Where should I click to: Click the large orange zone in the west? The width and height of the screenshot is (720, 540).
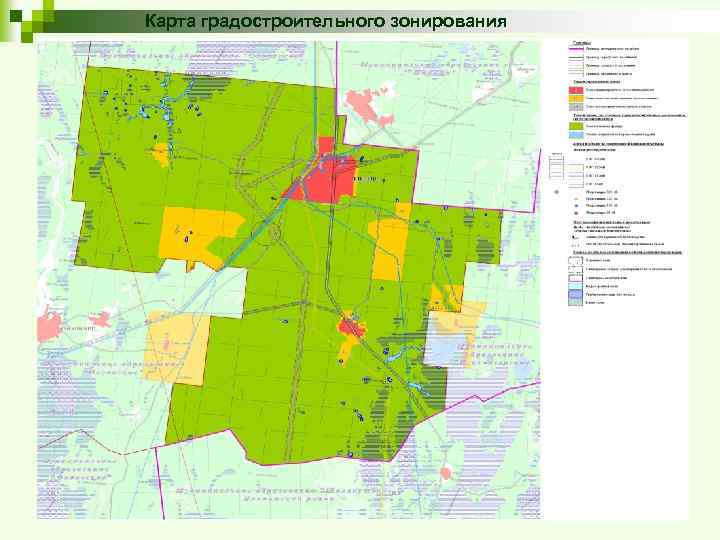[198, 237]
